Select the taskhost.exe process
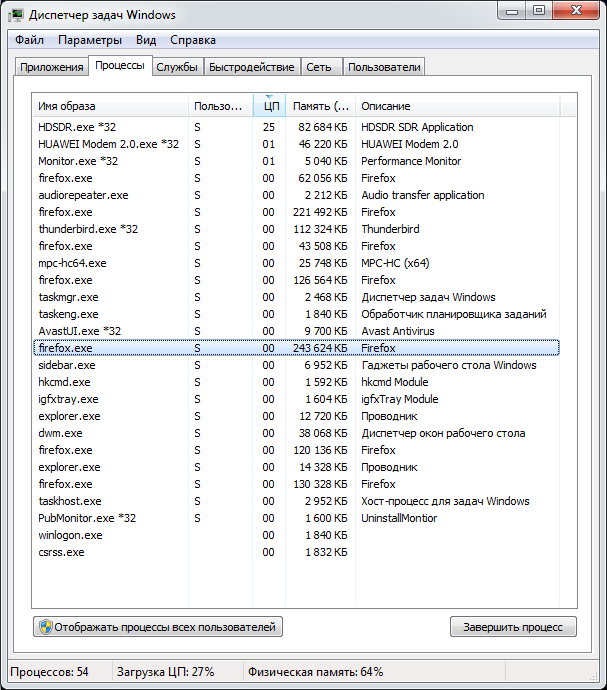 tap(296, 501)
